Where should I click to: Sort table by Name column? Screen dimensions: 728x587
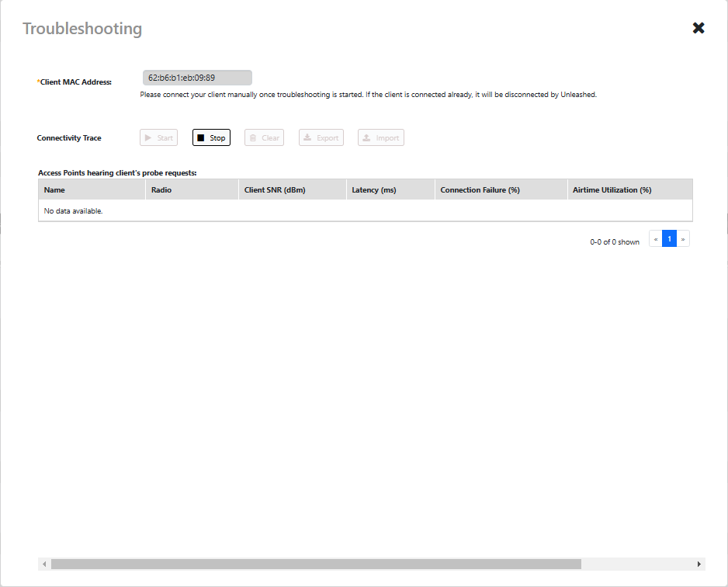point(54,190)
